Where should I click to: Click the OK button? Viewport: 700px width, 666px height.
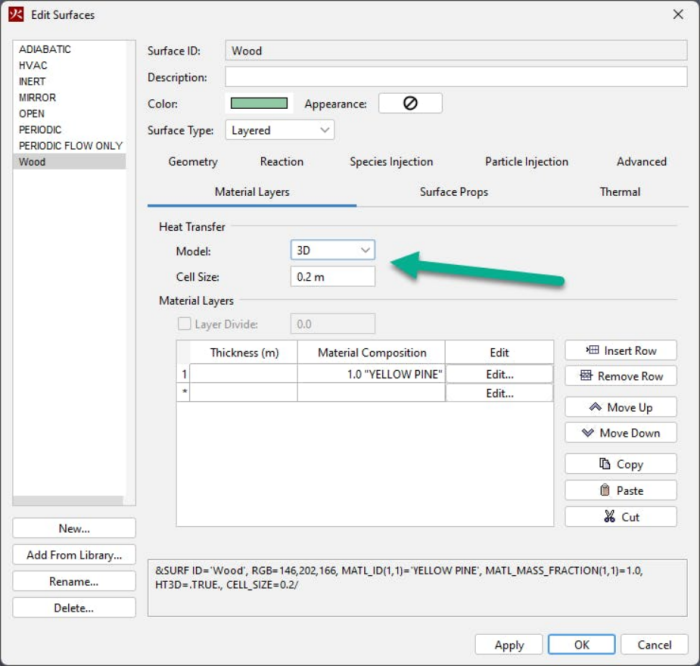pyautogui.click(x=581, y=645)
